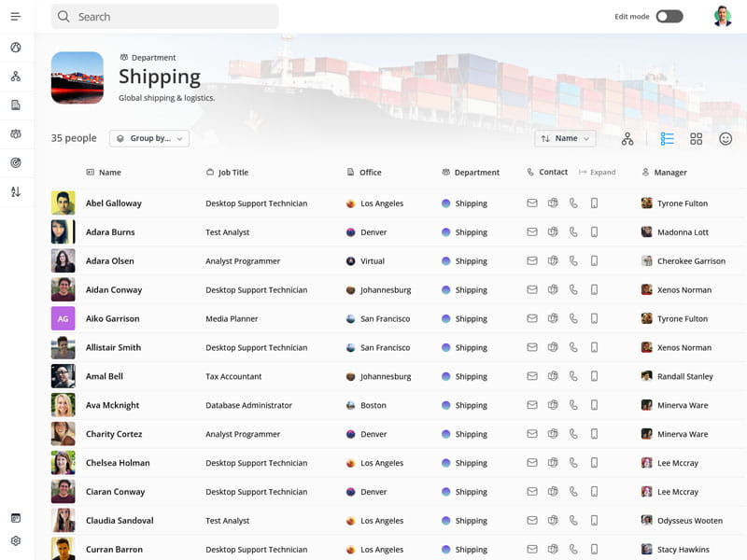The image size is (747, 560).
Task: Open the org chart sidebar icon
Action: pos(14,77)
